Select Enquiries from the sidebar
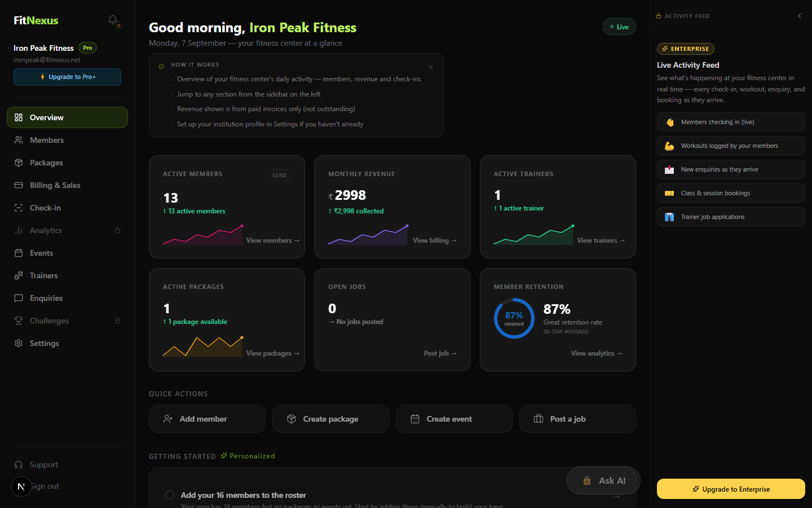Viewport: 812px width, 508px height. 67,298
